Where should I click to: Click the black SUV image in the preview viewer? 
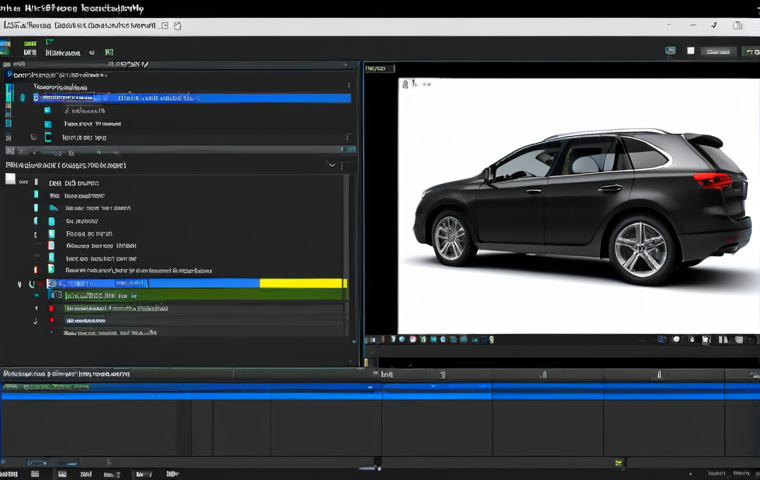582,206
